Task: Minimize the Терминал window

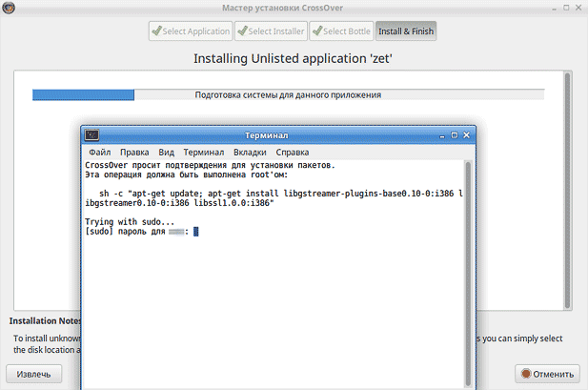Action: (x=442, y=135)
